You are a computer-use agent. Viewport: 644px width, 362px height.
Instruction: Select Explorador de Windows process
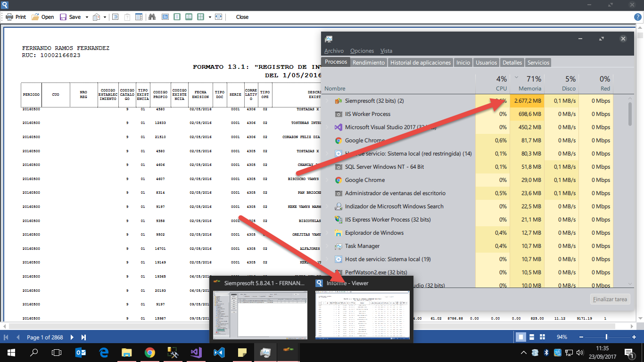(x=468, y=233)
